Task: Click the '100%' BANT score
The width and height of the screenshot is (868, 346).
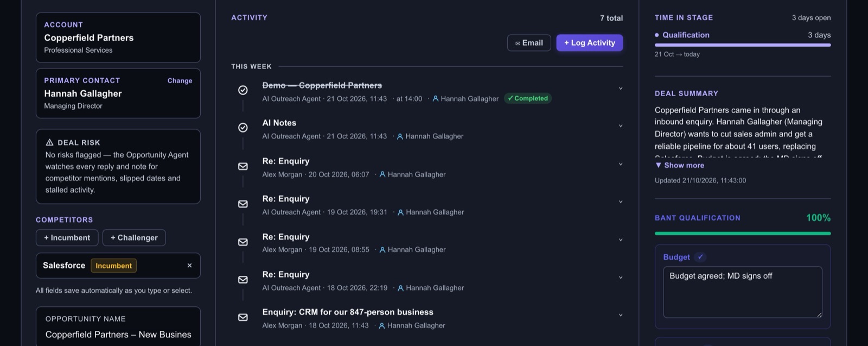Action: (818, 218)
